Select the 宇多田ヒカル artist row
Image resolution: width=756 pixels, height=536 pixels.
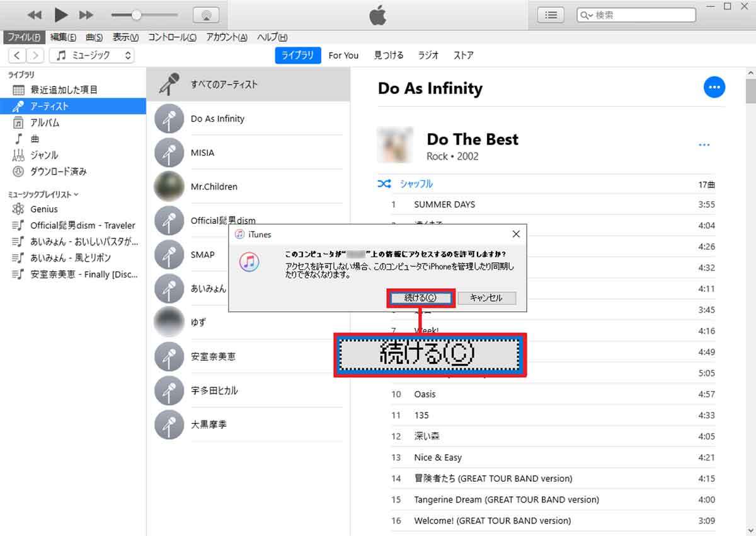[248, 391]
